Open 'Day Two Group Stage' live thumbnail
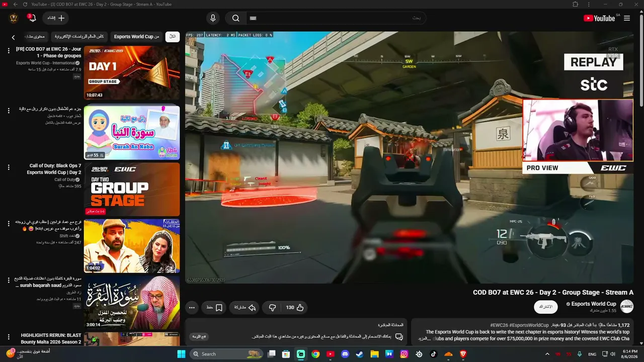 [132, 190]
